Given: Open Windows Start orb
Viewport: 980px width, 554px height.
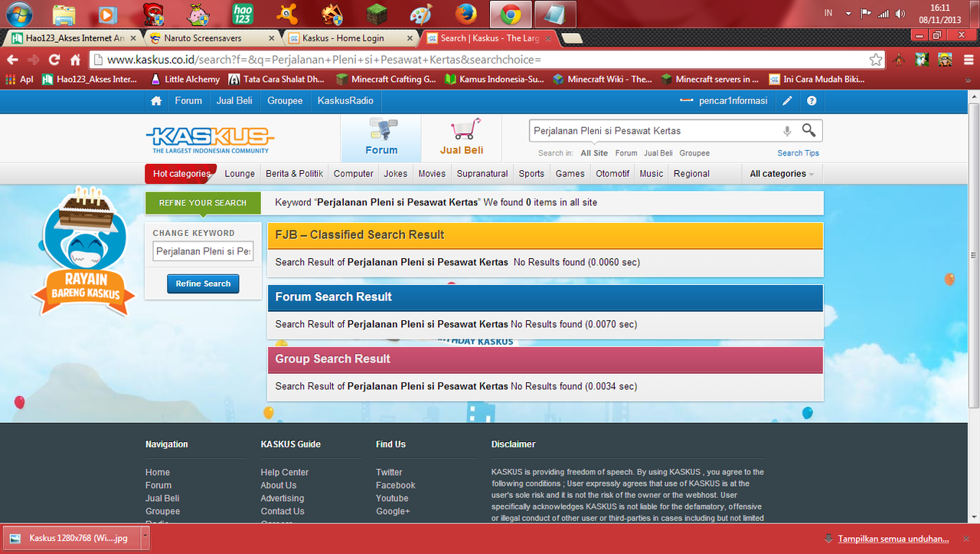Looking at the screenshot, I should coord(18,14).
